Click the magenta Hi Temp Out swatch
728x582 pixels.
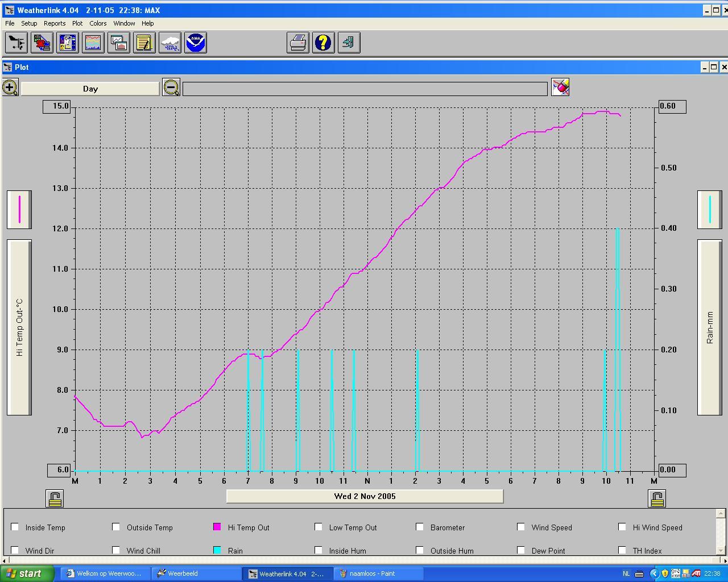pyautogui.click(x=217, y=527)
